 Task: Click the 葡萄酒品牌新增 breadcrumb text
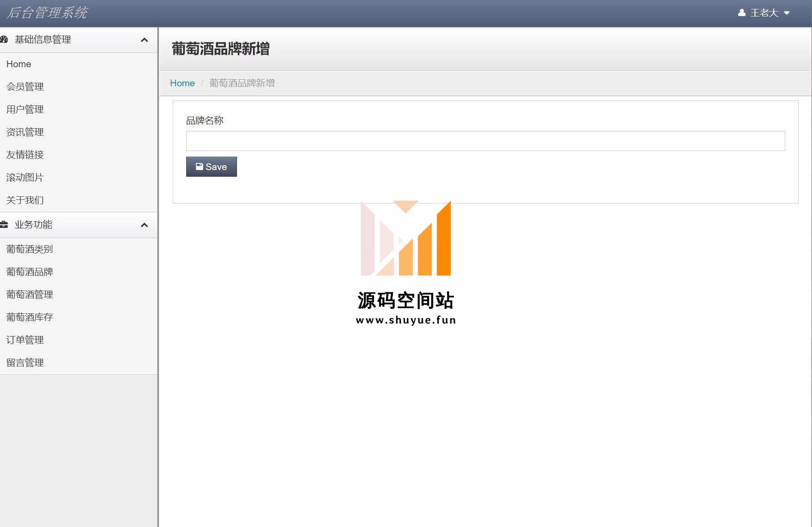coord(242,83)
